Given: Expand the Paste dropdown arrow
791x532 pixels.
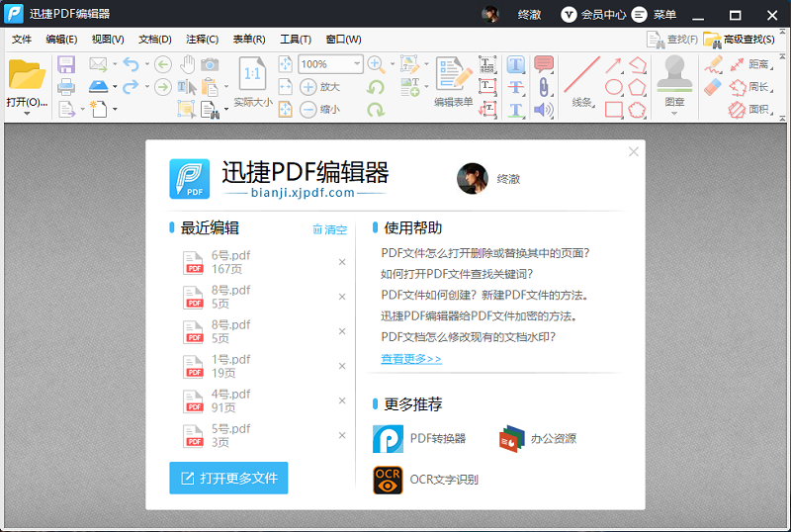Looking at the screenshot, I should tap(226, 87).
